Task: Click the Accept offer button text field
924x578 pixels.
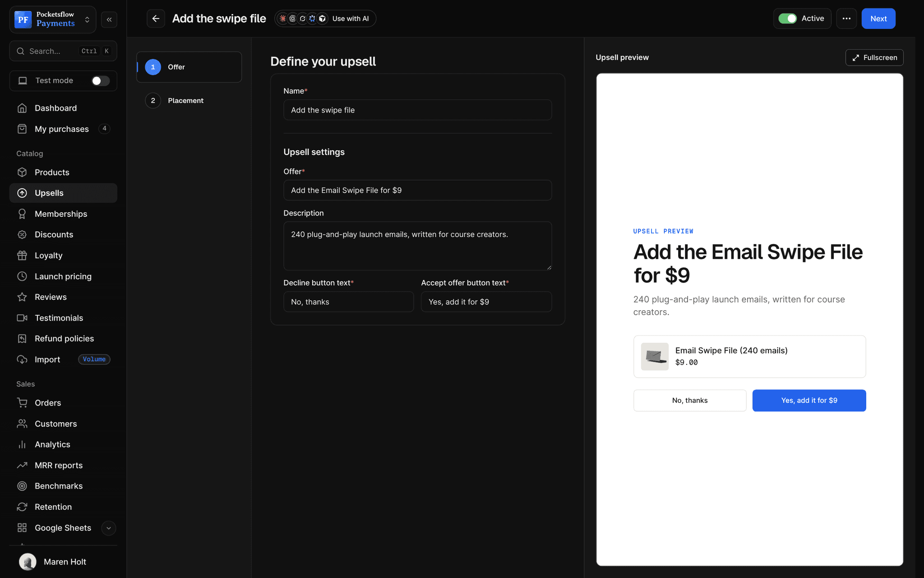Action: 486,302
